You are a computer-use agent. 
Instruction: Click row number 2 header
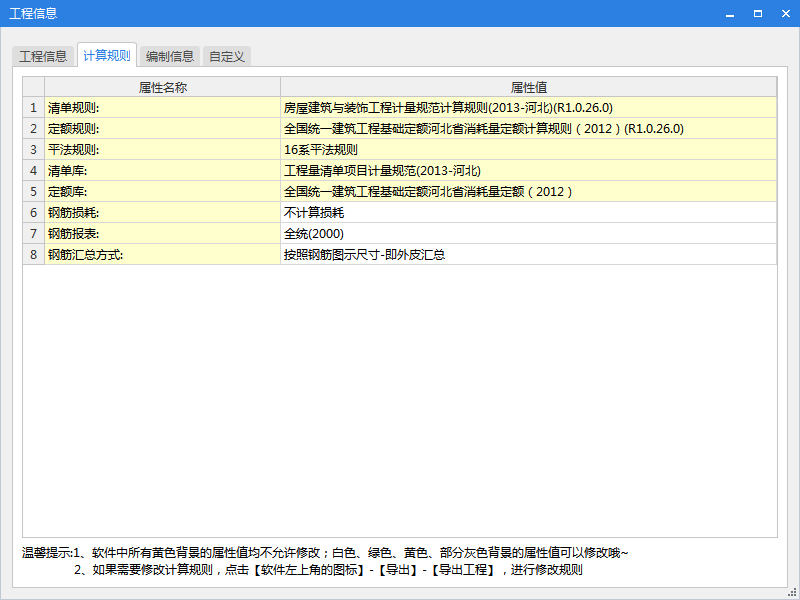(34, 129)
